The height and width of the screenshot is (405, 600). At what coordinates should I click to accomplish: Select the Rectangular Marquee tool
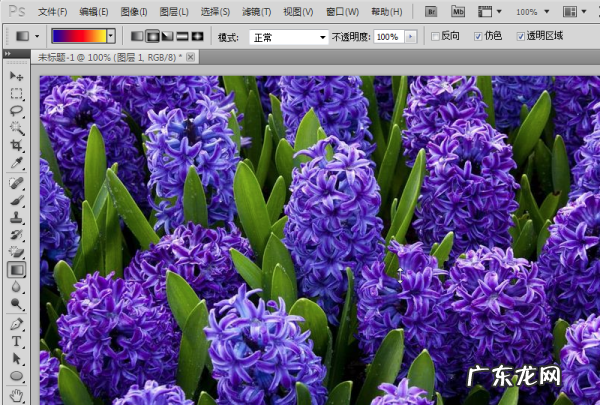click(x=17, y=93)
